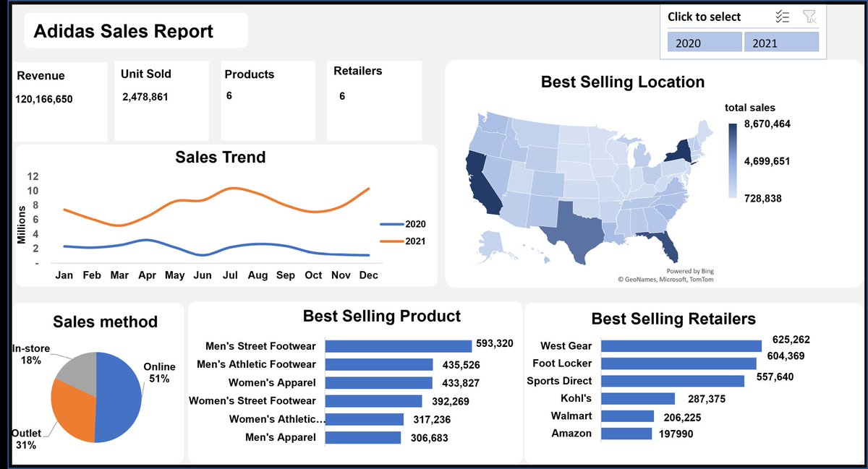Click the Men's Street Footwear bar
The image size is (868, 469).
pos(398,345)
